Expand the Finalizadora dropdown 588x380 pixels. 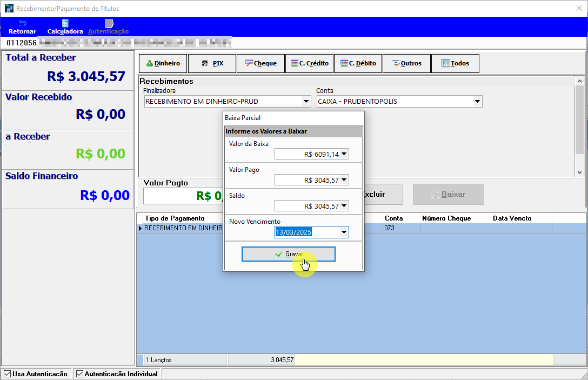pyautogui.click(x=306, y=101)
